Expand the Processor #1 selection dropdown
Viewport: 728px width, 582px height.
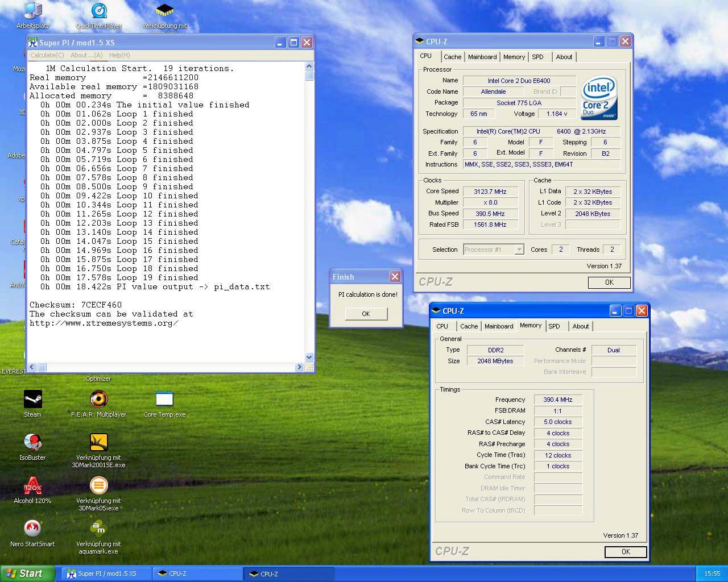(519, 250)
